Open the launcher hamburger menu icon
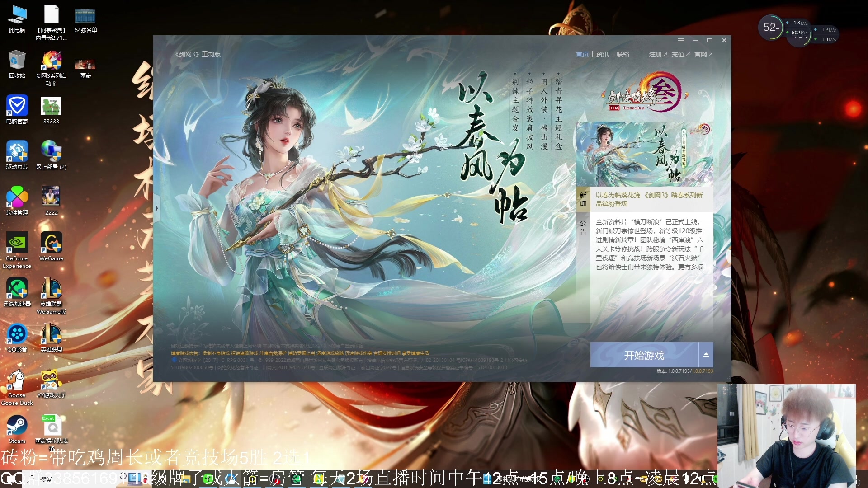This screenshot has width=868, height=488. click(x=680, y=40)
